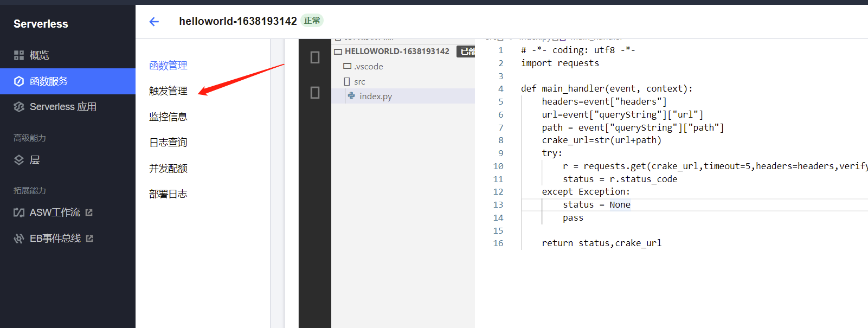This screenshot has width=868, height=328.
Task: Click the 'return status,crake_url' line
Action: [602, 243]
